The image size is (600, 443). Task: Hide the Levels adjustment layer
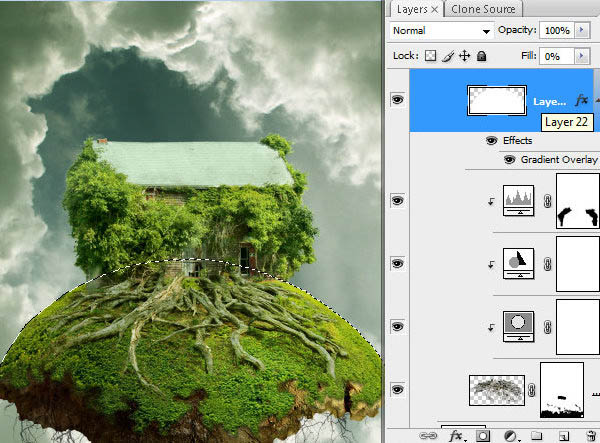tap(397, 200)
